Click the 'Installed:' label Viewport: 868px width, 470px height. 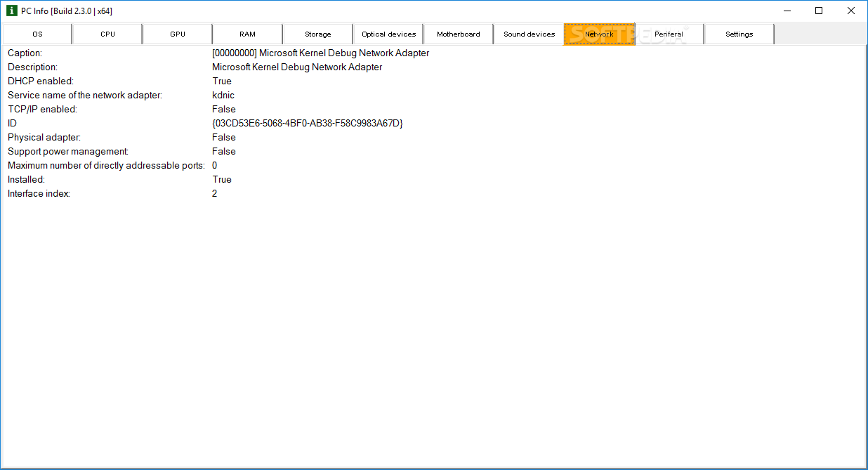point(26,180)
